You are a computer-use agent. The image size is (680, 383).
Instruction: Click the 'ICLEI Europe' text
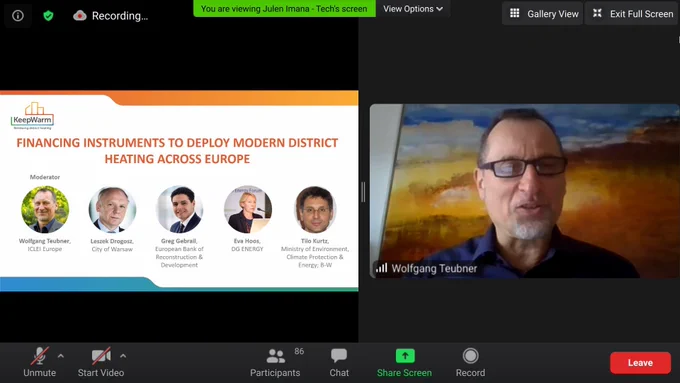point(45,249)
